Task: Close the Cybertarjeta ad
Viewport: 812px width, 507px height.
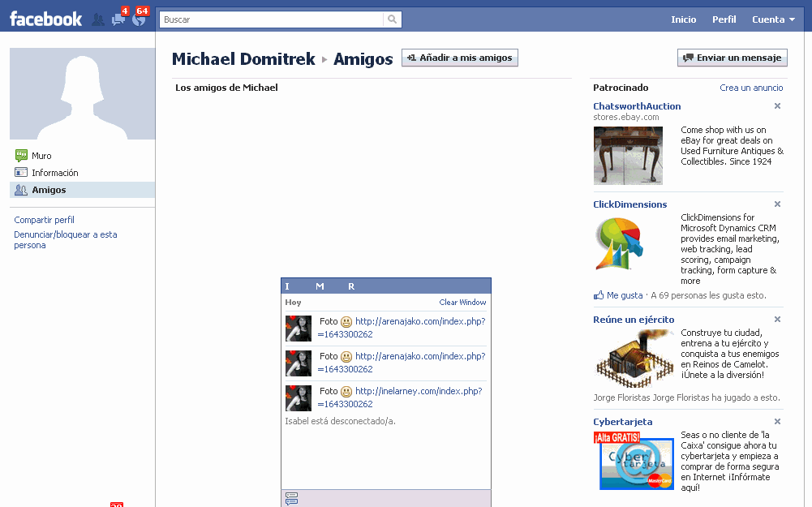Action: pyautogui.click(x=777, y=422)
